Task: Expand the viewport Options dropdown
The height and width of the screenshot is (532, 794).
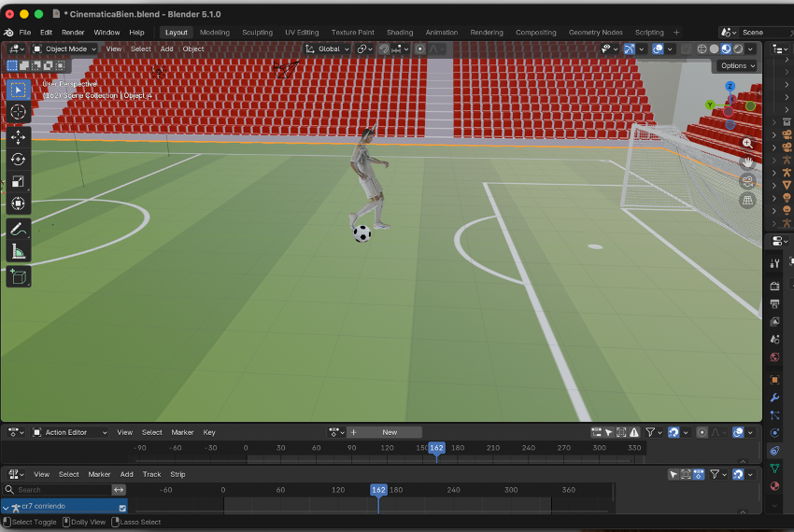Action: point(736,65)
